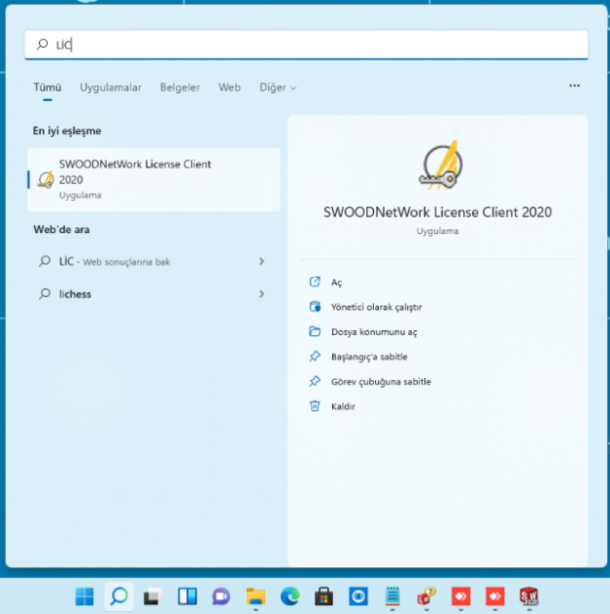Open the blue circle app in the taskbar
The width and height of the screenshot is (610, 614).
pos(358,596)
